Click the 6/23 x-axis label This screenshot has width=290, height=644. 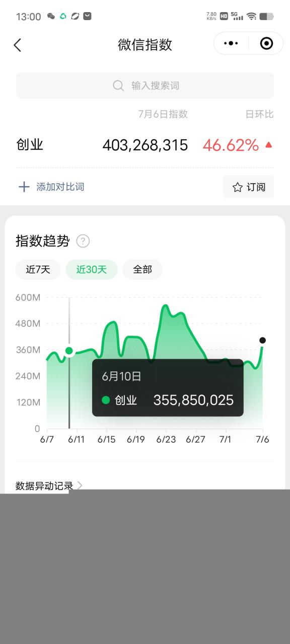166,439
